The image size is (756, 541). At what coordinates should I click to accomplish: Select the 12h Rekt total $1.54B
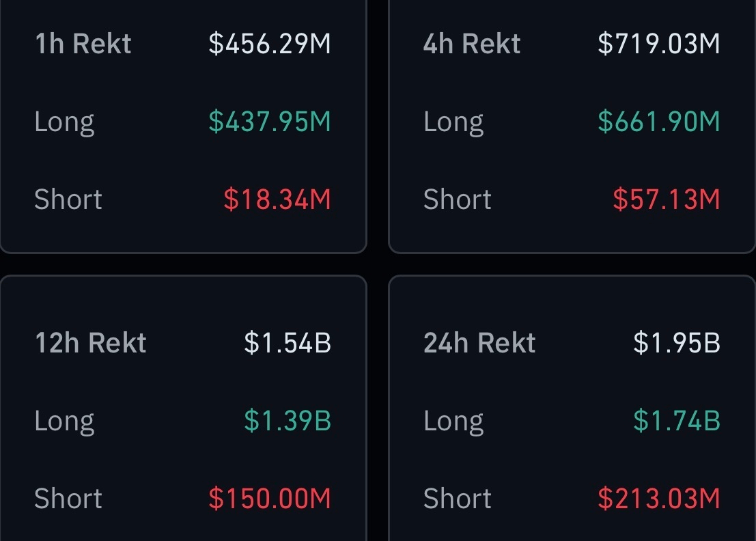(x=288, y=343)
